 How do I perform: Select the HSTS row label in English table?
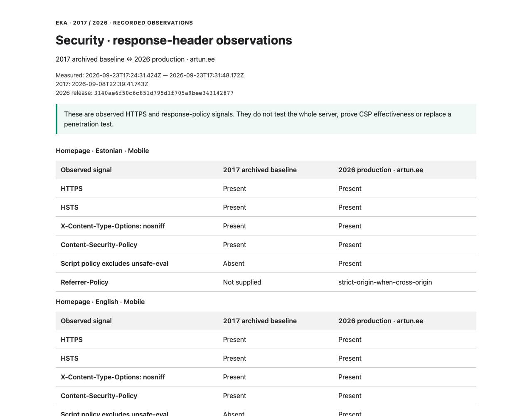69,358
